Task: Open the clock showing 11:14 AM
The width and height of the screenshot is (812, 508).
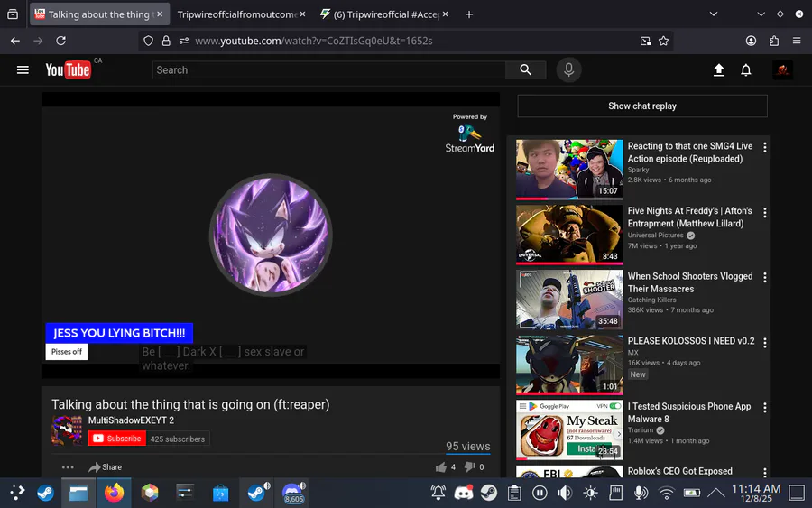Action: pyautogui.click(x=755, y=493)
